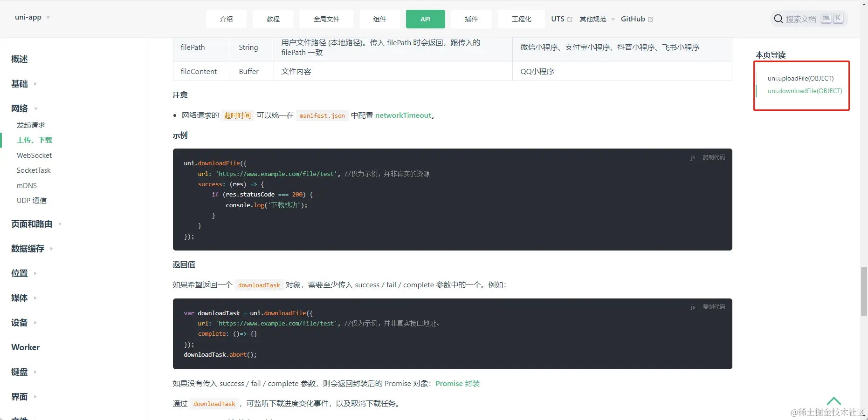
Task: Collapse the 网络 sidebar section
Action: click(36, 108)
